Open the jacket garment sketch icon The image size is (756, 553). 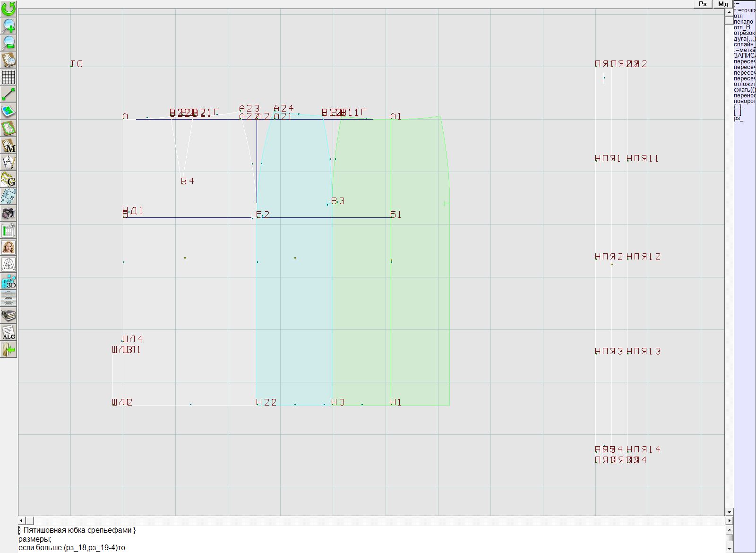pos(9,264)
